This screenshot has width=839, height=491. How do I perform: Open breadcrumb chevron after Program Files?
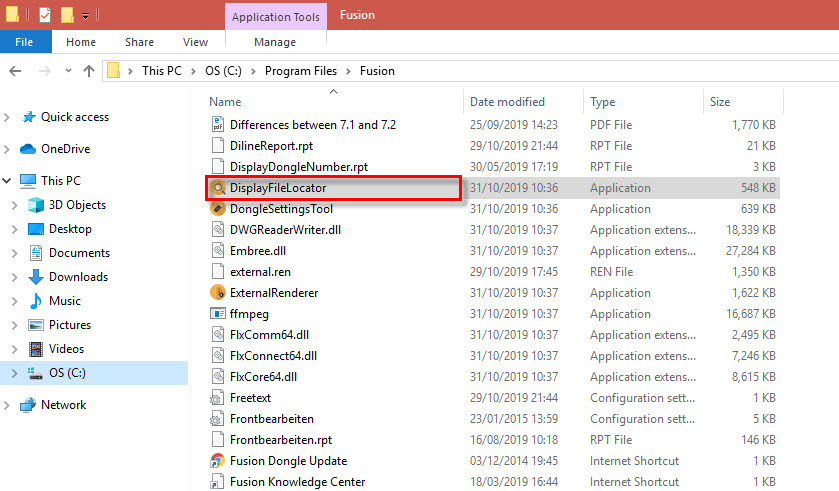pos(348,71)
